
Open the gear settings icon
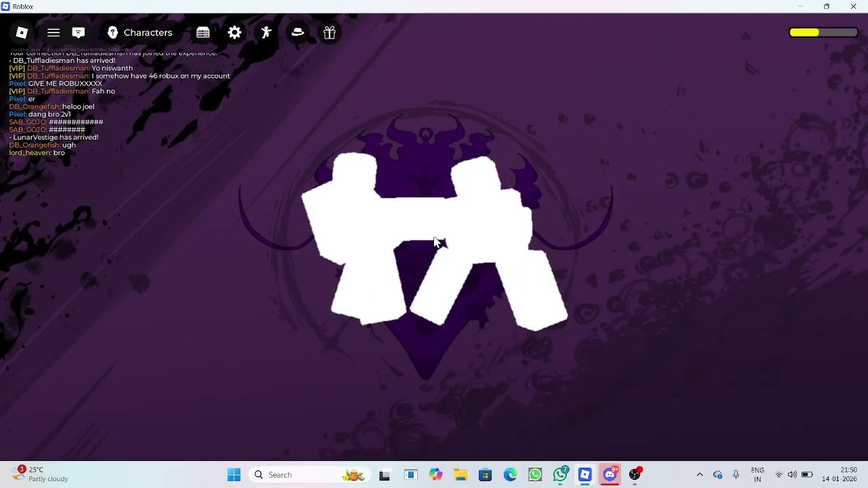pyautogui.click(x=235, y=33)
